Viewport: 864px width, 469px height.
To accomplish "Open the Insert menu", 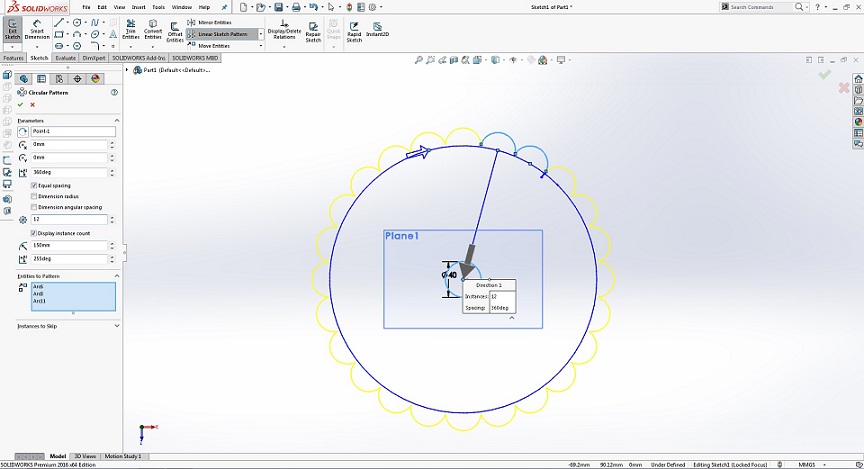I will click(138, 7).
